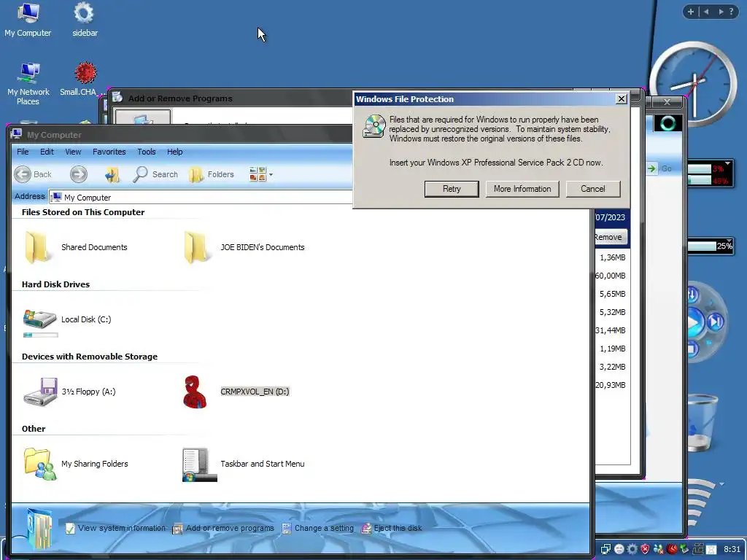
Task: Click the 1,36MB size entry
Action: click(x=613, y=257)
